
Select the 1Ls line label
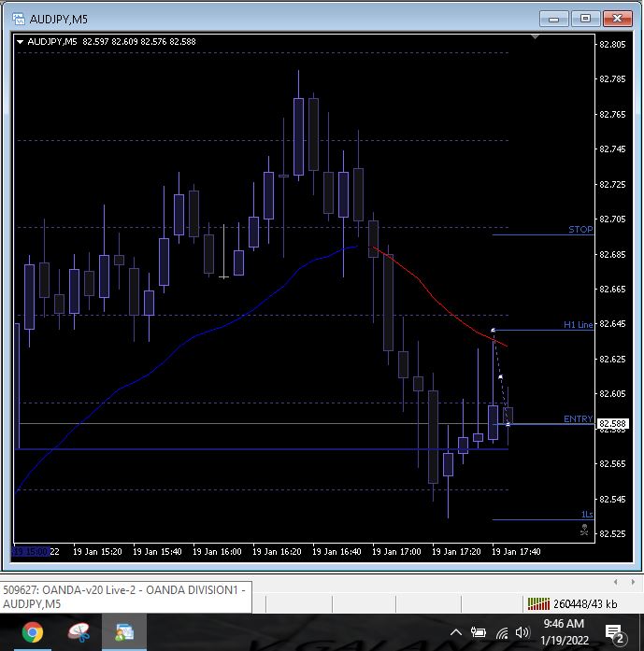click(587, 515)
